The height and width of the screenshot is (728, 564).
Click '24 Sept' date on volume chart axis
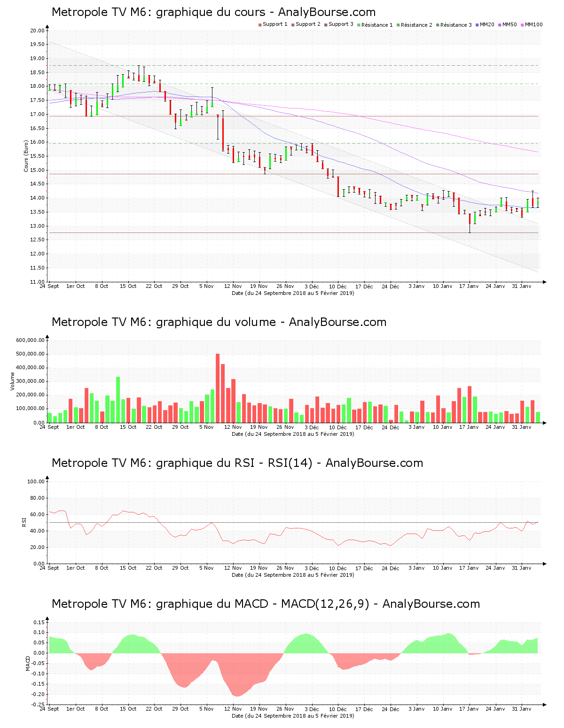[x=49, y=427]
